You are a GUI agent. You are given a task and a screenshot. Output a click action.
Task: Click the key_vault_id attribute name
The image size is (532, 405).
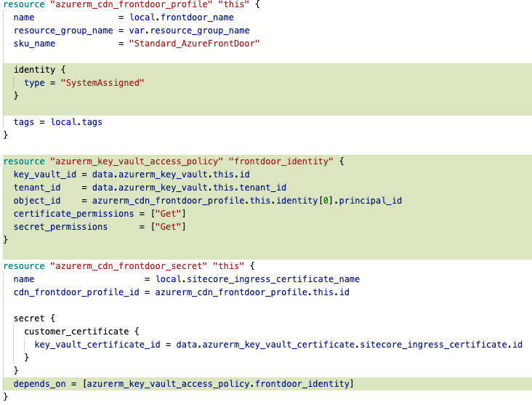(x=45, y=175)
